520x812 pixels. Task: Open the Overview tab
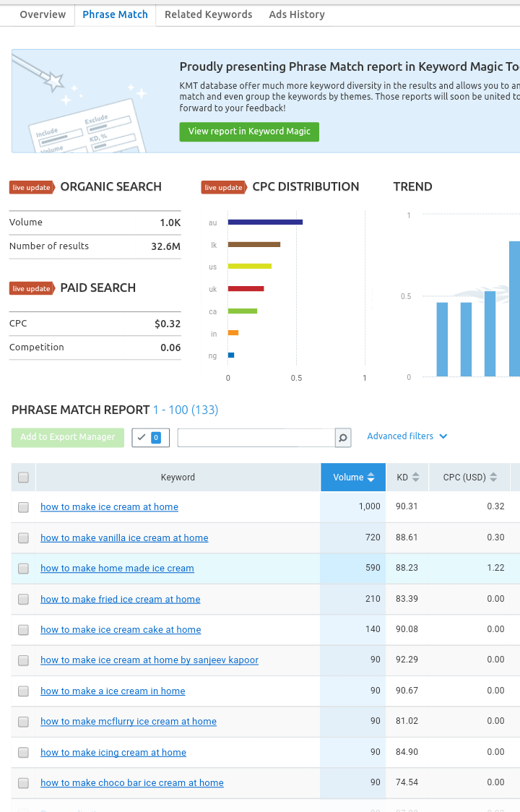tap(43, 14)
